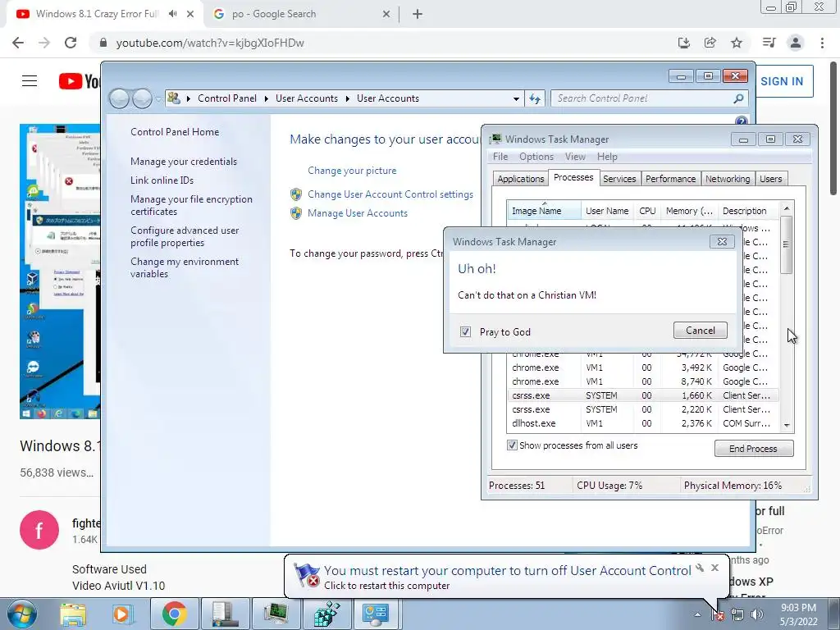Open the recent pages dropdown beside nav arrows

(158, 99)
